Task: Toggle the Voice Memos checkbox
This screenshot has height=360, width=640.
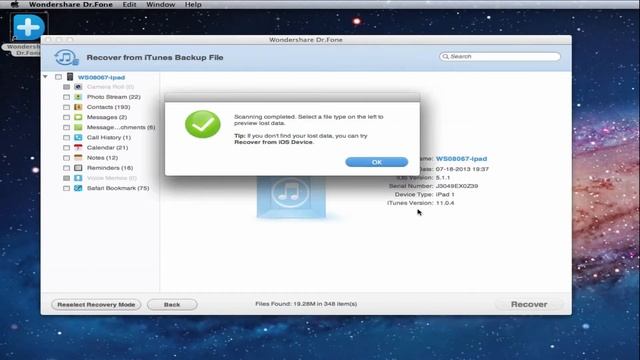Action: point(67,178)
